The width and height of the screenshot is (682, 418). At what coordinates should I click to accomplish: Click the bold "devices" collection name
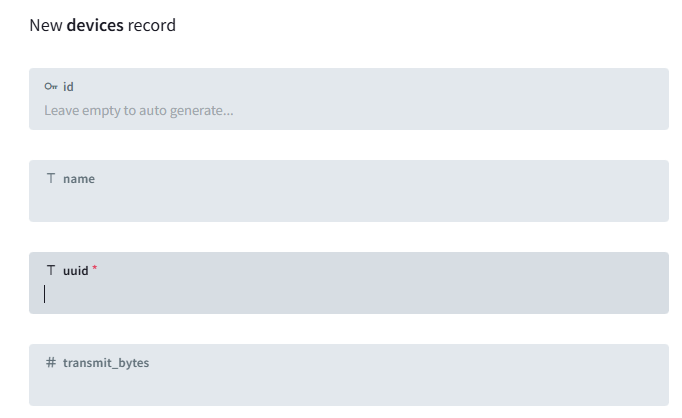point(95,25)
